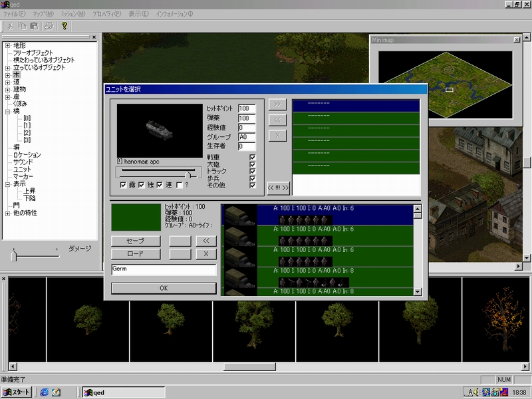The height and width of the screenshot is (399, 532).
Task: Expand the 崖 tree node
Action: 7,97
